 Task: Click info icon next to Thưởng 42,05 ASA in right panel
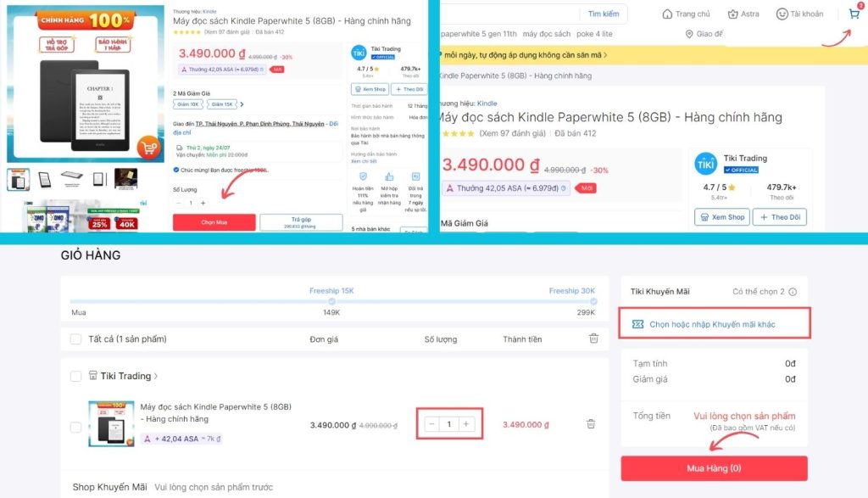(x=564, y=188)
